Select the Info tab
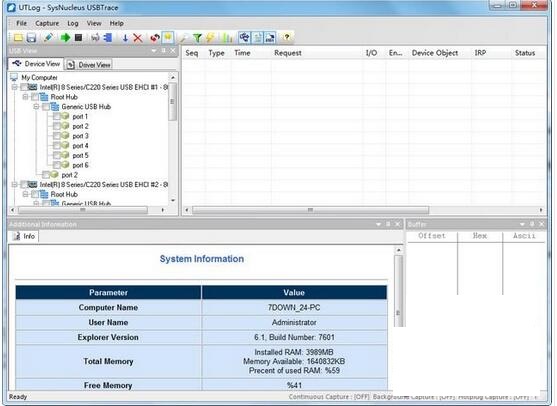Image resolution: width=557 pixels, height=406 pixels. pos(23,236)
